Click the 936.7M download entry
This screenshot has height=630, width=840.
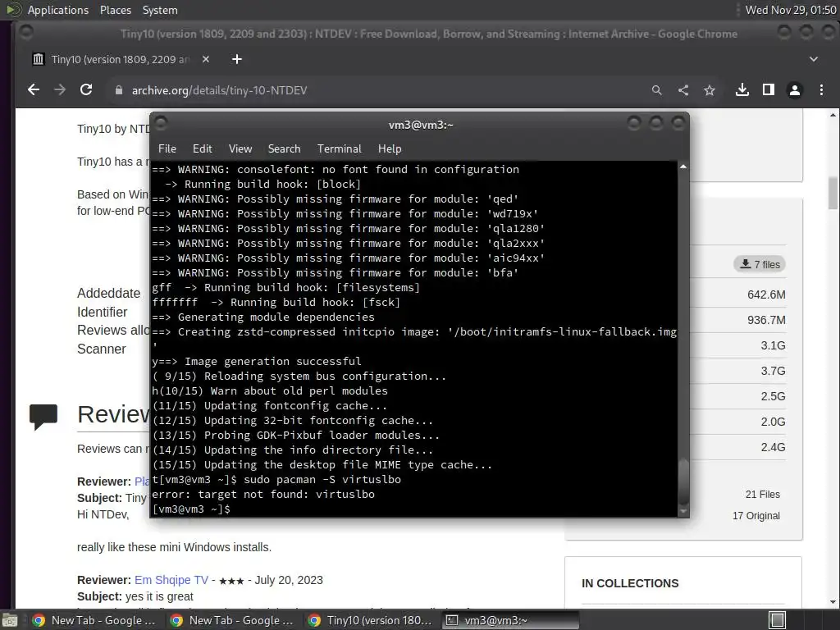(766, 320)
